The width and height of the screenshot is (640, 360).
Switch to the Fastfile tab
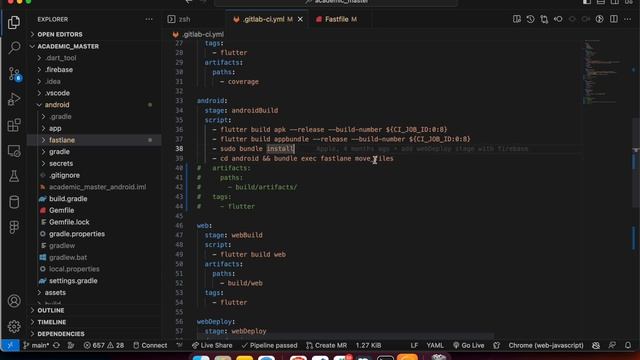pyautogui.click(x=337, y=19)
